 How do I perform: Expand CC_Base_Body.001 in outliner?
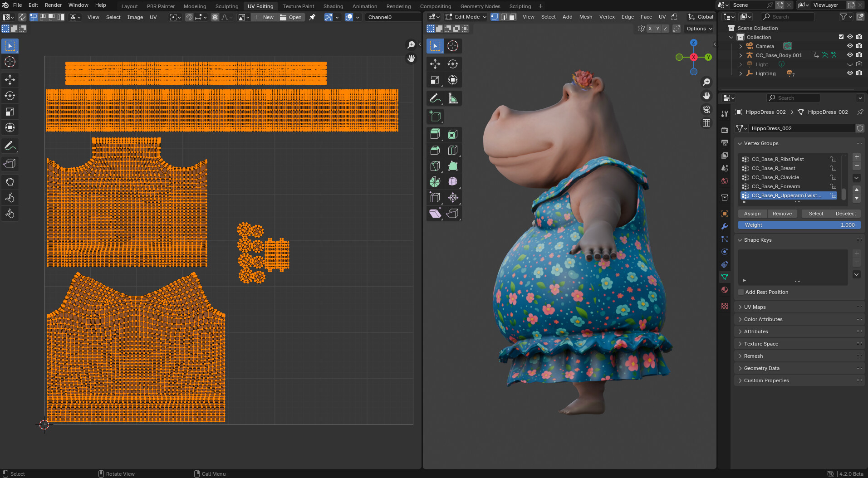pos(740,55)
